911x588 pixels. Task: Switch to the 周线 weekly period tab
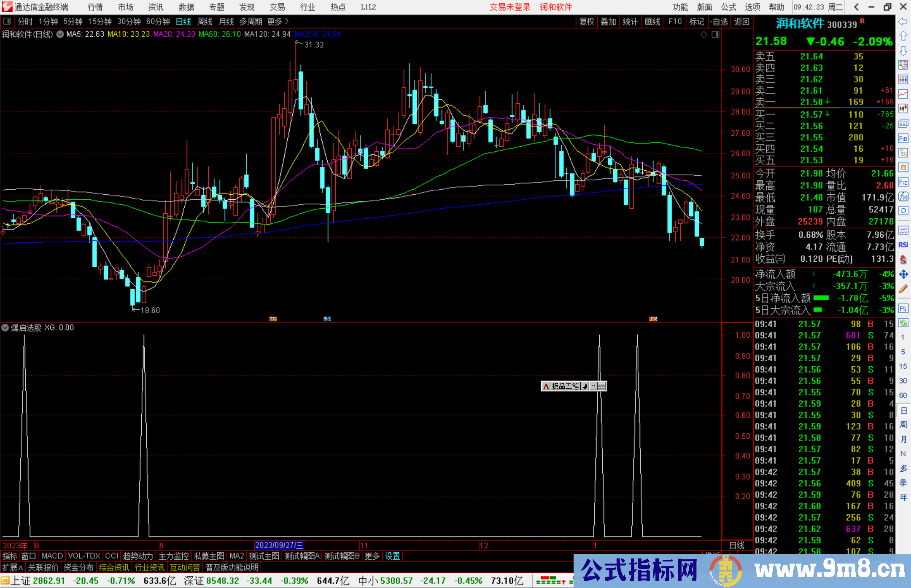[205, 21]
